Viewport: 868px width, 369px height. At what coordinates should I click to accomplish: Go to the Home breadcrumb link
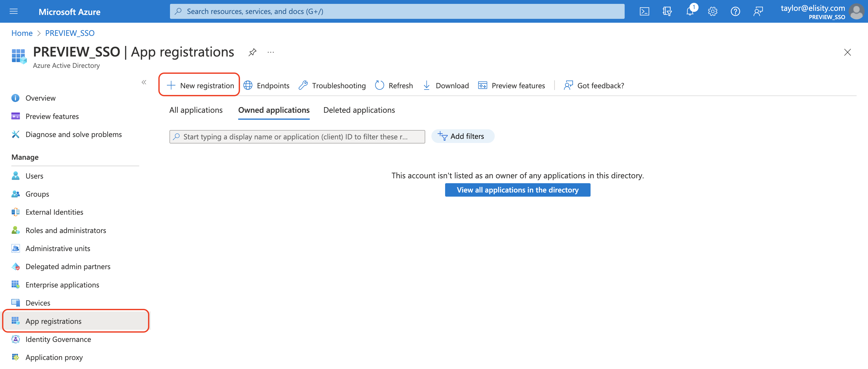(22, 33)
